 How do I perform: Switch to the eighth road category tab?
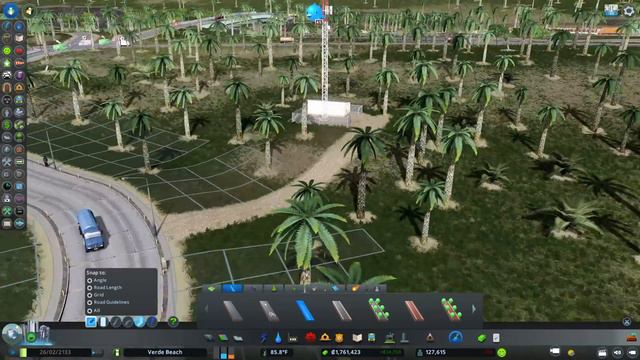pos(356,289)
